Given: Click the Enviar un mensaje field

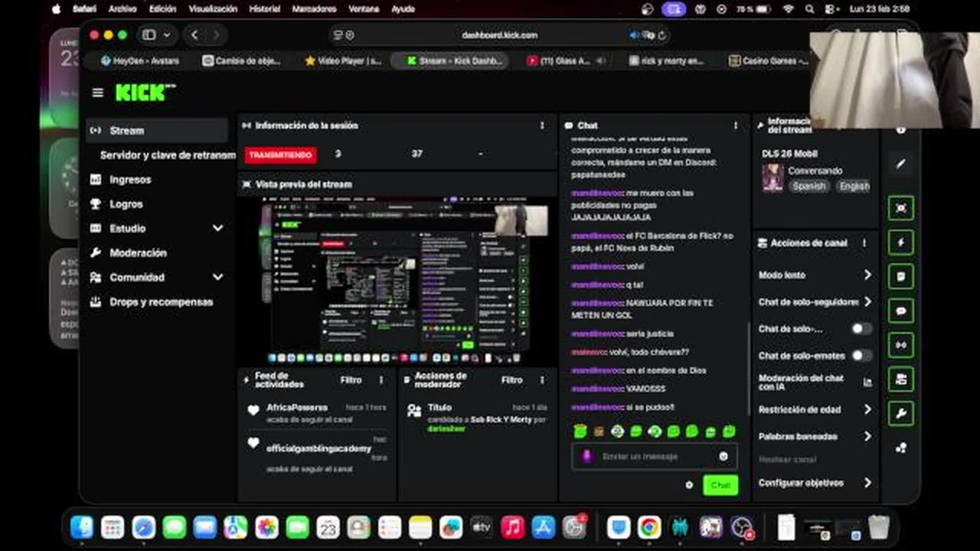Looking at the screenshot, I should 655,456.
